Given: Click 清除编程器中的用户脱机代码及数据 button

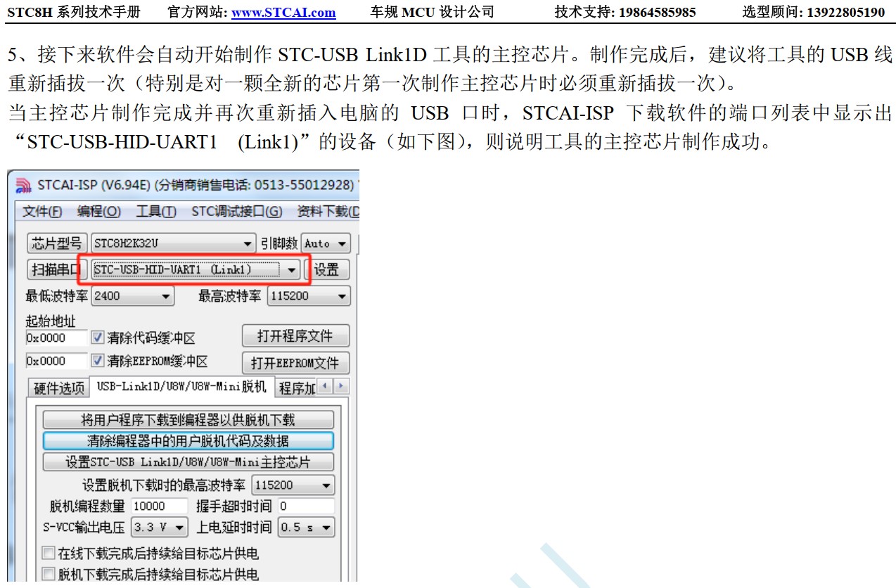Looking at the screenshot, I should pyautogui.click(x=188, y=441).
